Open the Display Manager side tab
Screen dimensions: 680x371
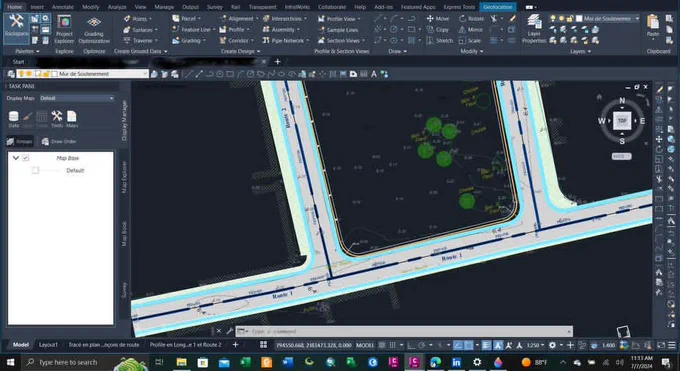(x=124, y=121)
